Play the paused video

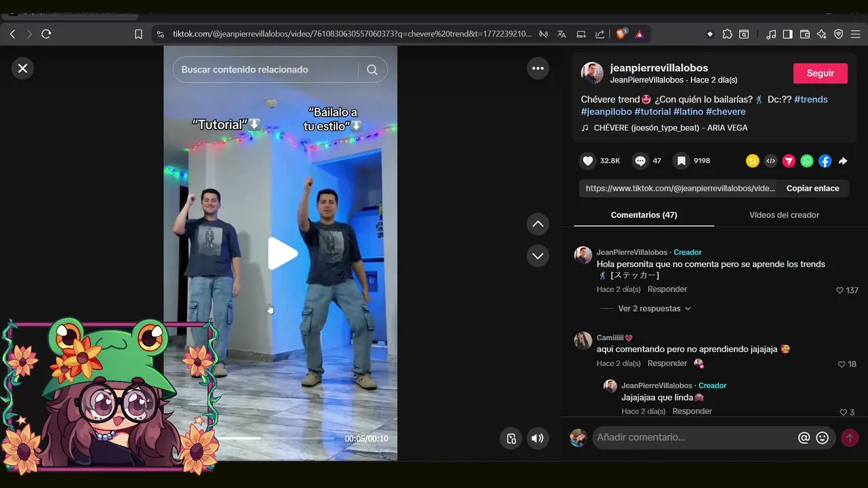(281, 254)
